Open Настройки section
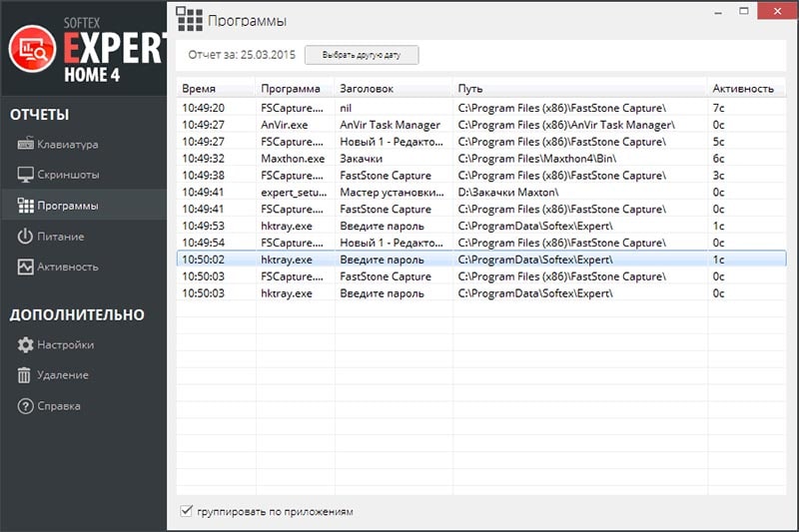Screen dimensions: 799x532 (x=66, y=344)
